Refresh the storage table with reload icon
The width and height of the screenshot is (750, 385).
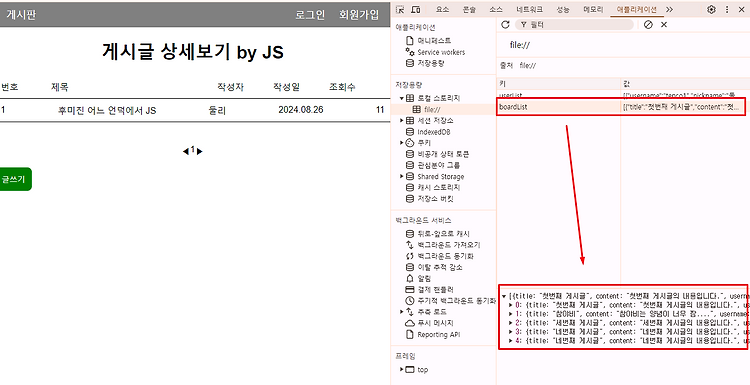coord(505,25)
